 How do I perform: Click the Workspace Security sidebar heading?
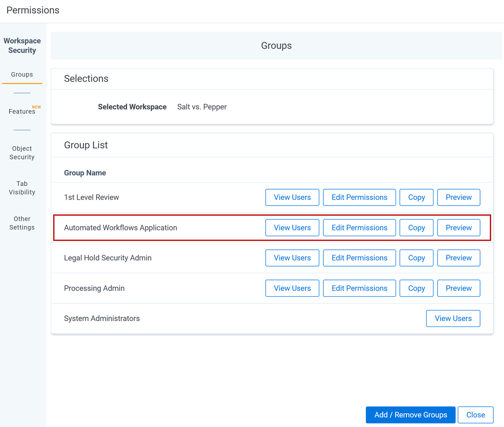(x=22, y=46)
